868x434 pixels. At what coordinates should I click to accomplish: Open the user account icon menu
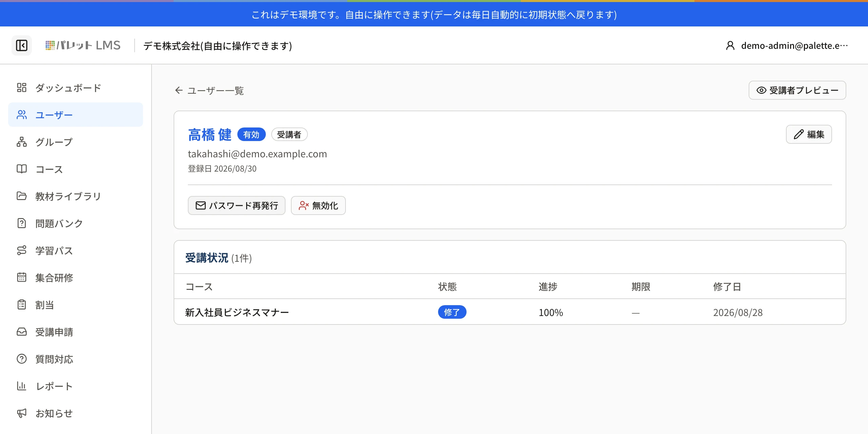[730, 45]
